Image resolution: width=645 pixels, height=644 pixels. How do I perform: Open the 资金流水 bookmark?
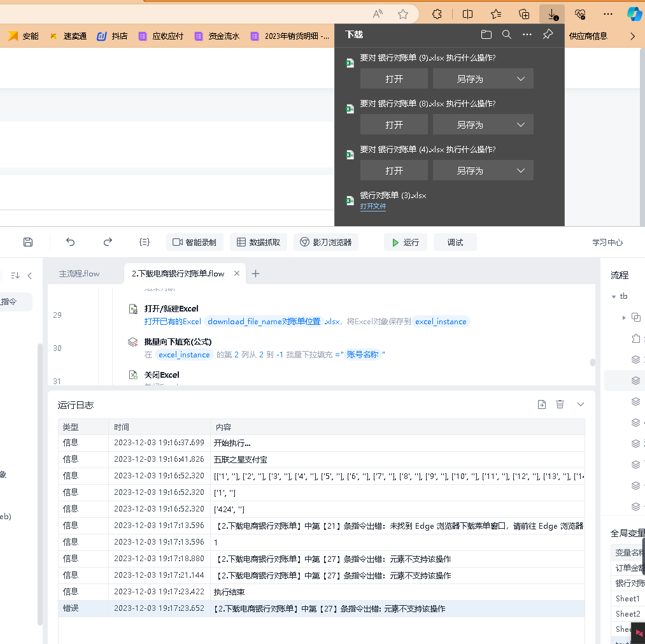click(x=217, y=36)
